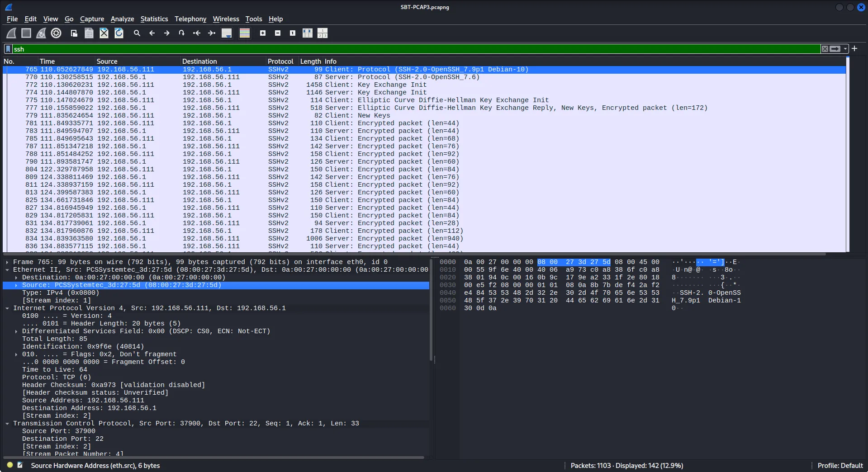Image resolution: width=868 pixels, height=472 pixels.
Task: Clear the ssh display filter
Action: [x=825, y=49]
